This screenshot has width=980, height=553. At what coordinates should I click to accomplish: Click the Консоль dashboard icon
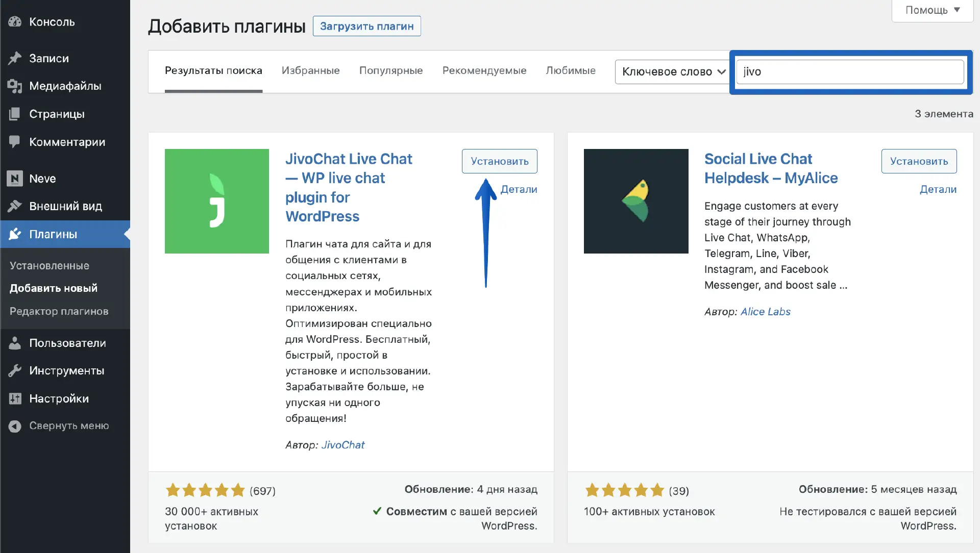point(15,22)
